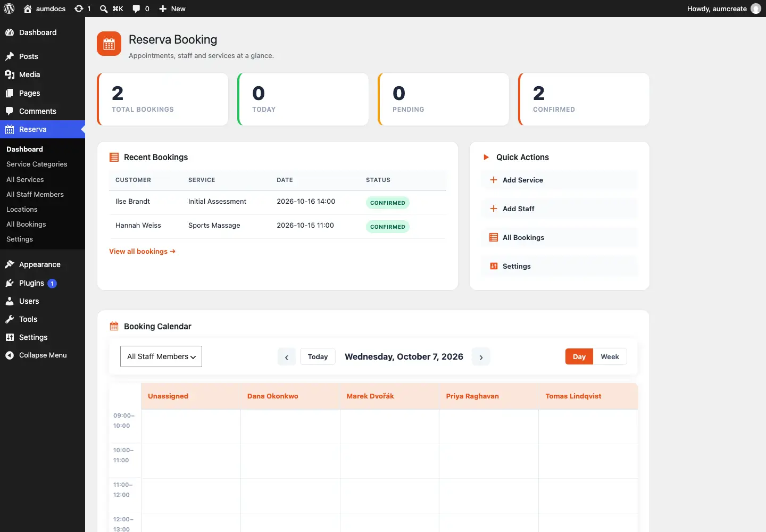Open Settings in Quick Actions
Viewport: 766px width, 532px height.
point(560,266)
